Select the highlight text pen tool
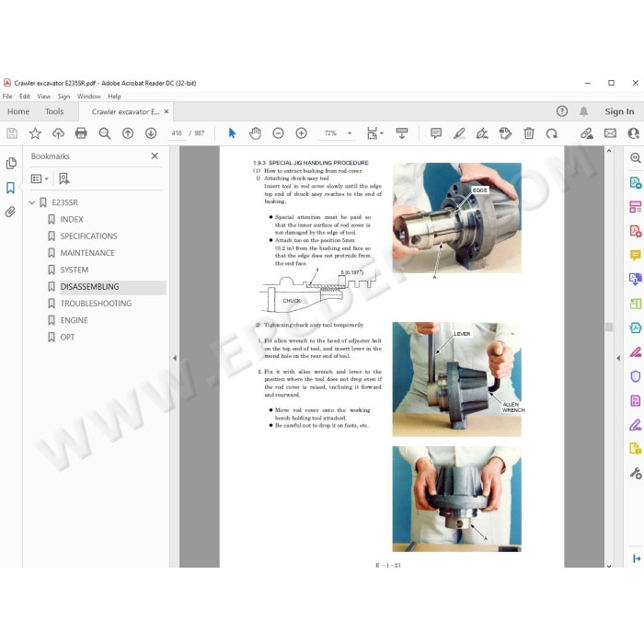This screenshot has height=644, width=644. (x=459, y=133)
